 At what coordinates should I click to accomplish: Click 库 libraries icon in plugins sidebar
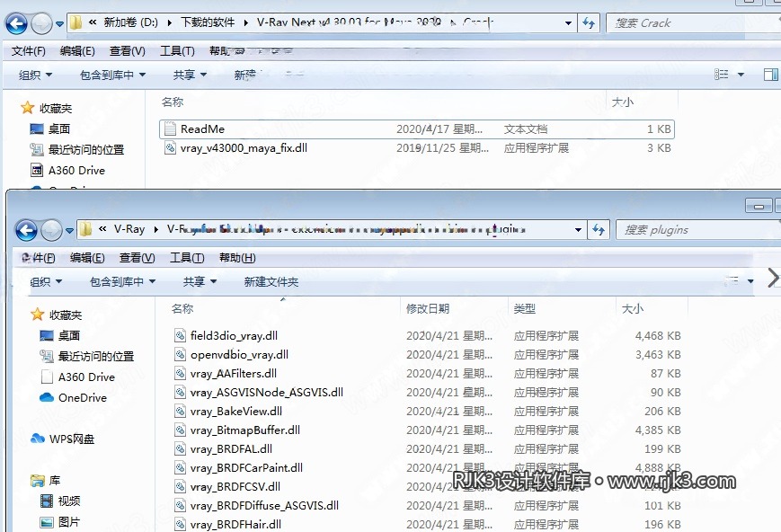pyautogui.click(x=38, y=481)
